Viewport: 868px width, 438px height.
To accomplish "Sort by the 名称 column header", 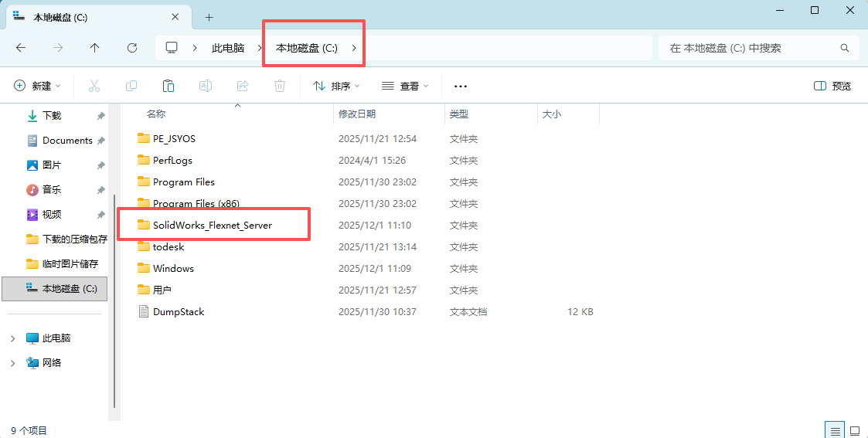I will tap(156, 114).
